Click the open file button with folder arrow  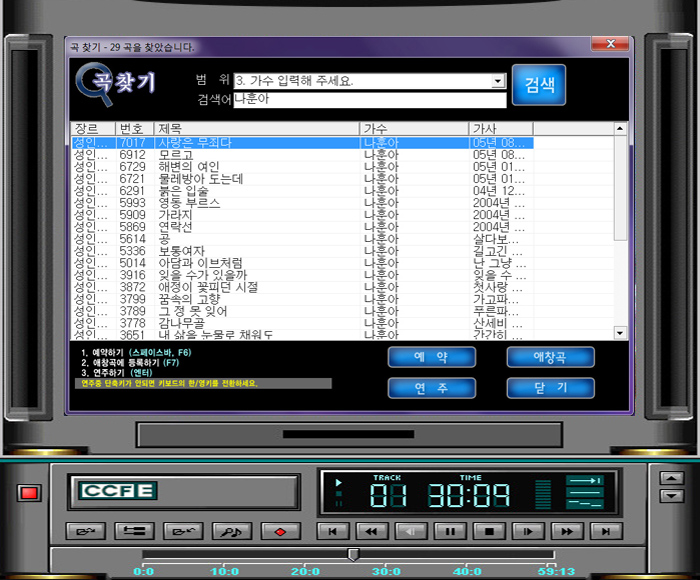click(x=86, y=531)
